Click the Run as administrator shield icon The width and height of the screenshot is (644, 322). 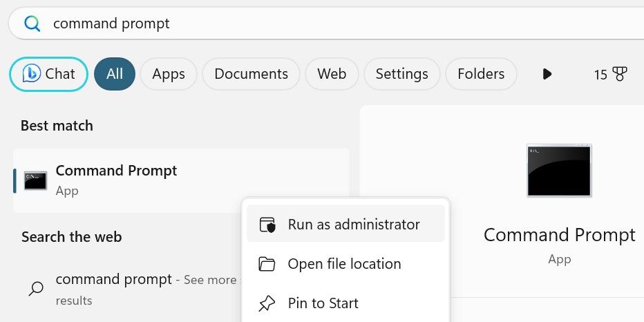(267, 225)
